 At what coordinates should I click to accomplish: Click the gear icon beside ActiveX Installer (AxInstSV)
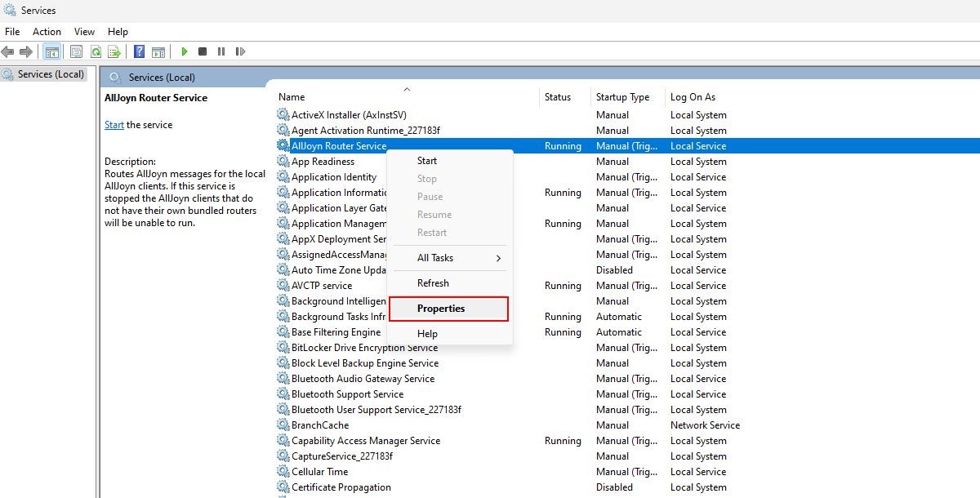click(x=283, y=115)
